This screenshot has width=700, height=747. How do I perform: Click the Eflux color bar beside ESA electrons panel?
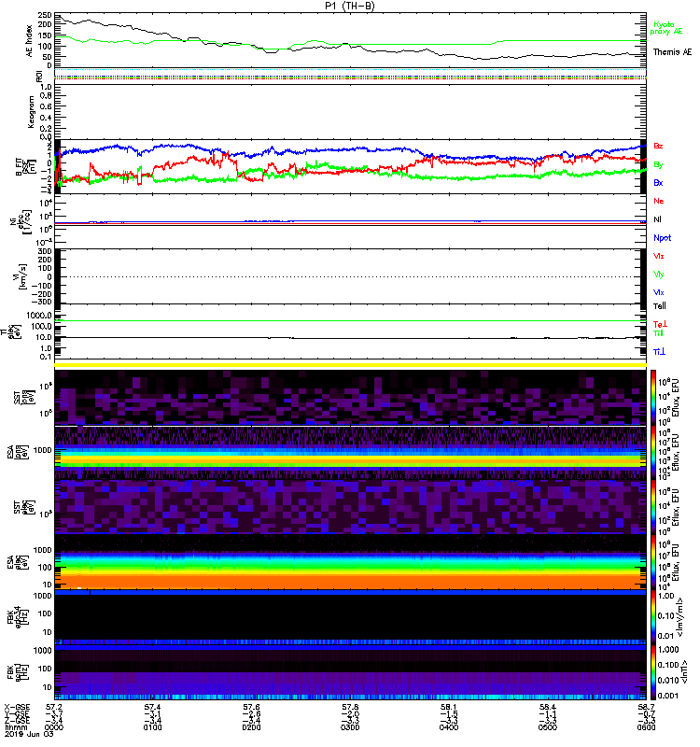tap(653, 562)
